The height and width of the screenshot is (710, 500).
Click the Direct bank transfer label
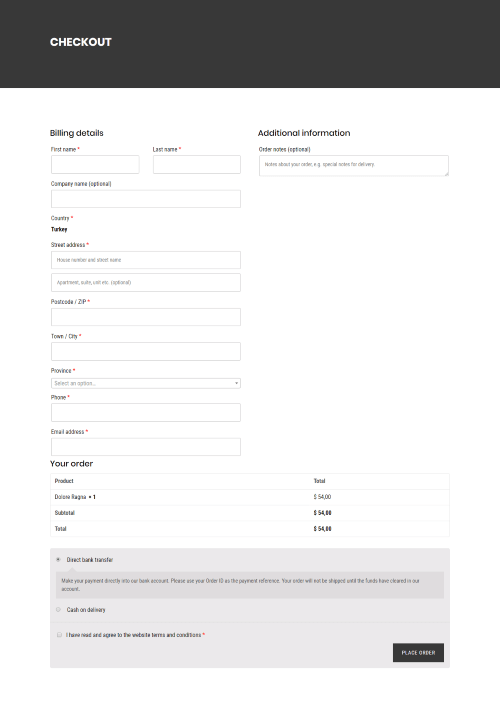coord(90,560)
